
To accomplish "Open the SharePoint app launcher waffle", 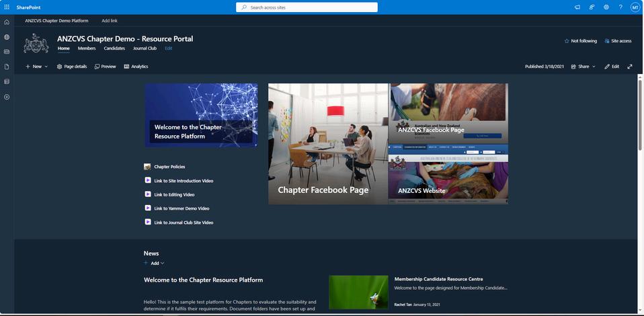I will (7, 7).
